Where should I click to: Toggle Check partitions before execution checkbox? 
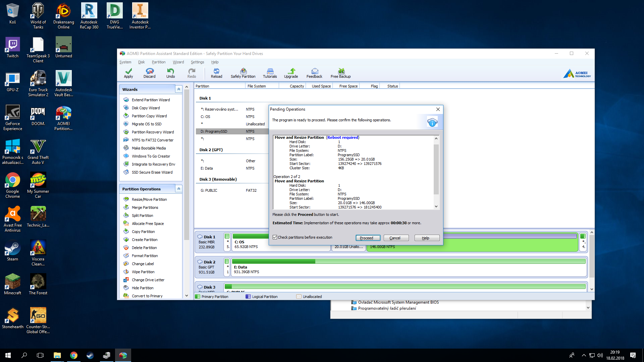[275, 237]
